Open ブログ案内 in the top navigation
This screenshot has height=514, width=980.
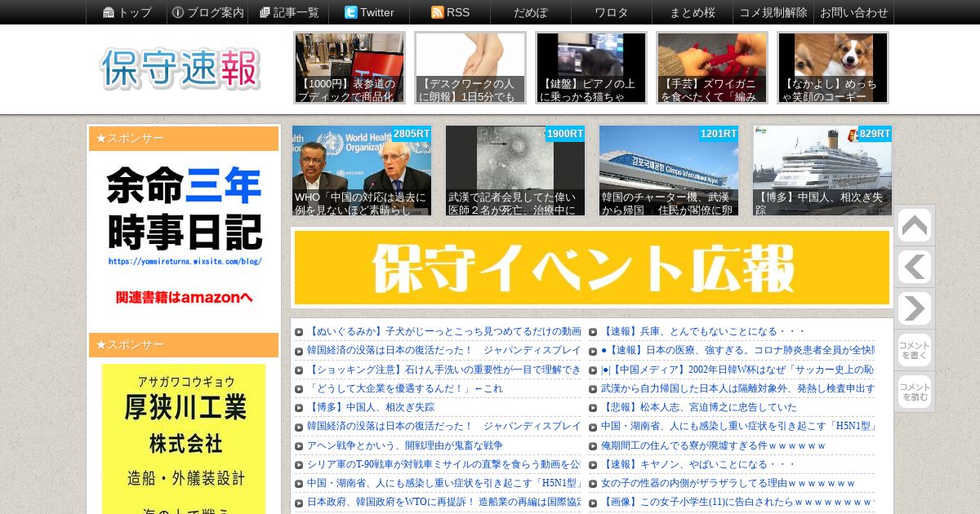[208, 12]
